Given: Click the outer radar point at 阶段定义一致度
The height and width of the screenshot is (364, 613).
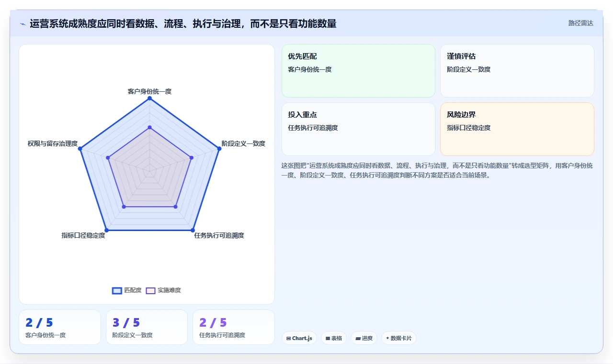Looking at the screenshot, I should 219,149.
